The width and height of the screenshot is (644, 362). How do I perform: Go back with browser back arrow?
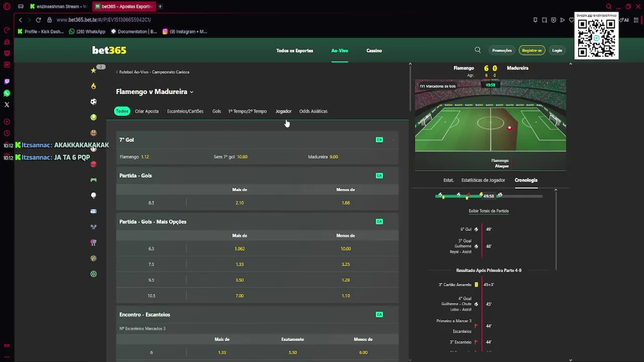click(20, 20)
